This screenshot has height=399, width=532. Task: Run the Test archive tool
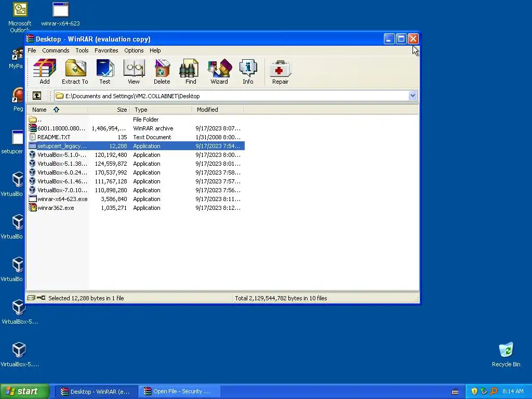(105, 71)
